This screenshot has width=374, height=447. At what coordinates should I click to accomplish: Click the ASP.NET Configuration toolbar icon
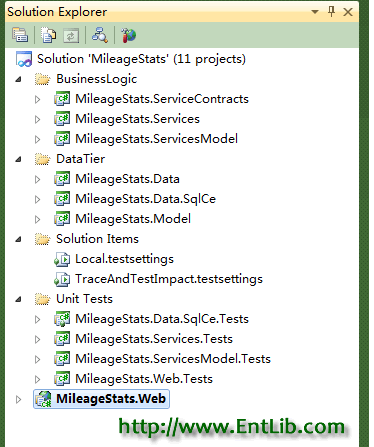(x=128, y=35)
